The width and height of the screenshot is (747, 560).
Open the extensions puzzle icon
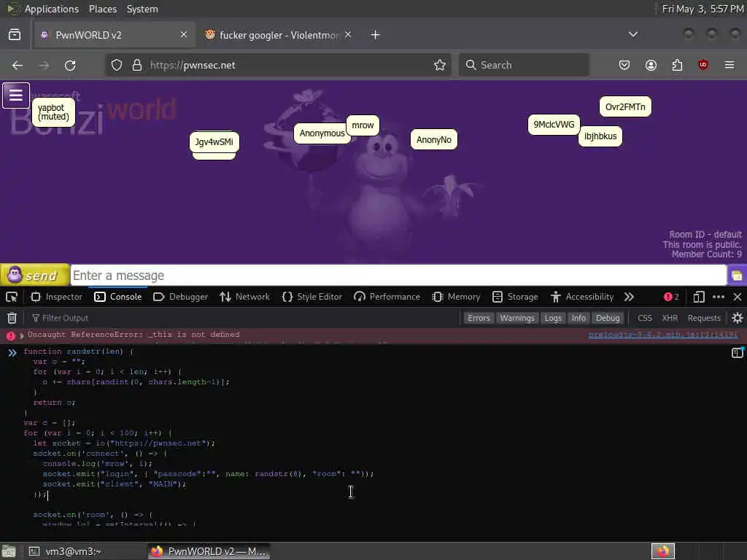tap(677, 65)
